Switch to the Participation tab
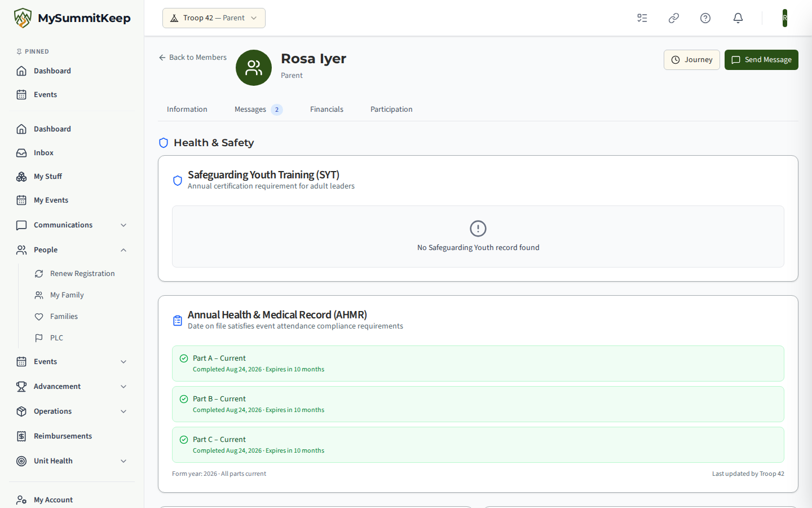812x508 pixels. coord(391,109)
